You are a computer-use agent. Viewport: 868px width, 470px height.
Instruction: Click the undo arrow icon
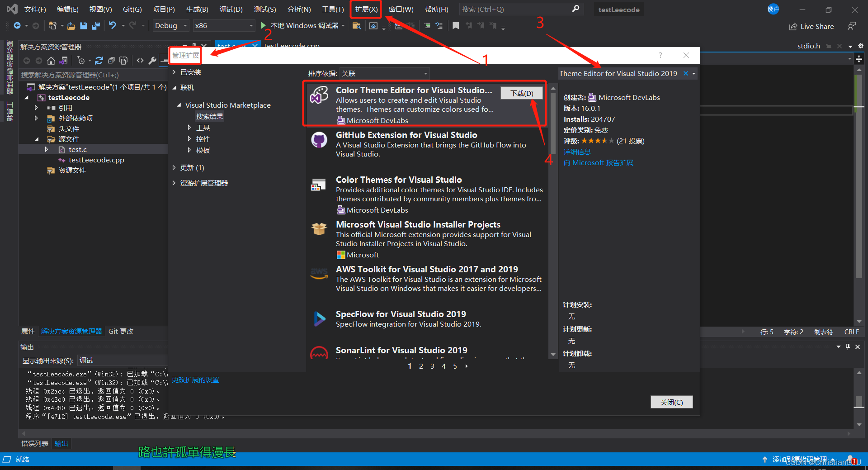click(x=113, y=26)
